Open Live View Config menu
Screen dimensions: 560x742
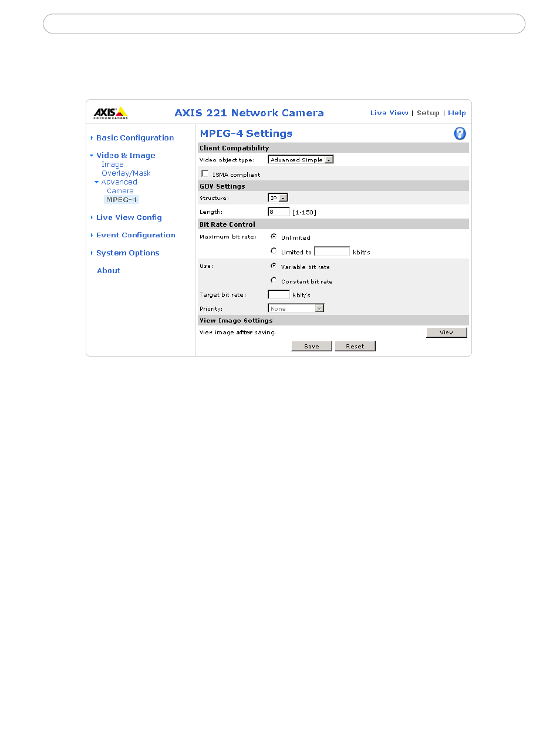(x=129, y=217)
